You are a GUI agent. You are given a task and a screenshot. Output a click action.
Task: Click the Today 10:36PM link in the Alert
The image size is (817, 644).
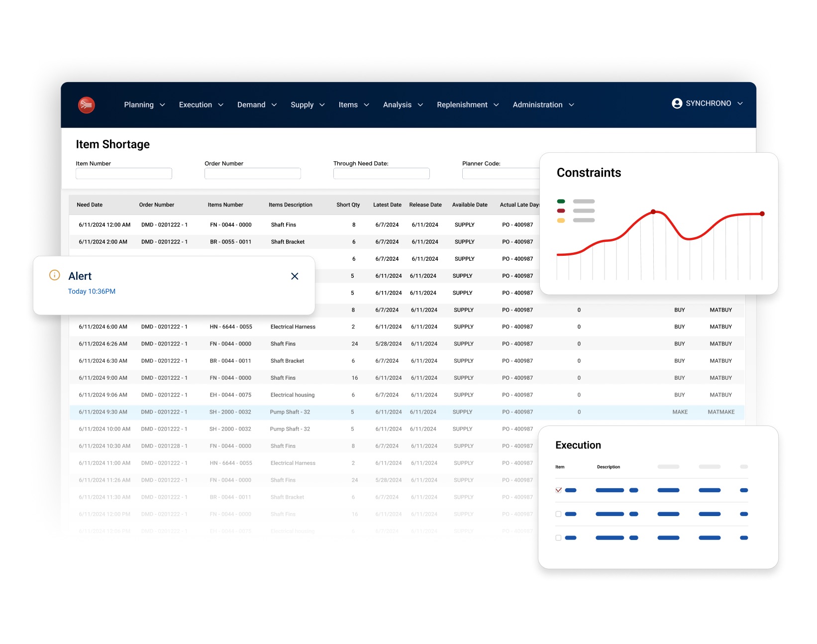91,291
